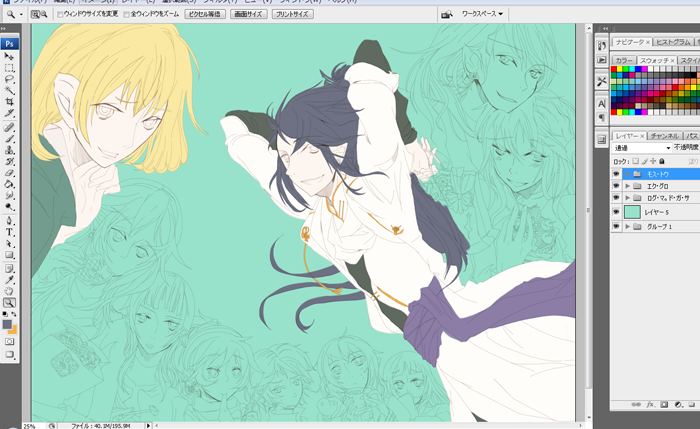The height and width of the screenshot is (429, 700).
Task: Toggle Quick Mask mode
Action: pyautogui.click(x=9, y=342)
